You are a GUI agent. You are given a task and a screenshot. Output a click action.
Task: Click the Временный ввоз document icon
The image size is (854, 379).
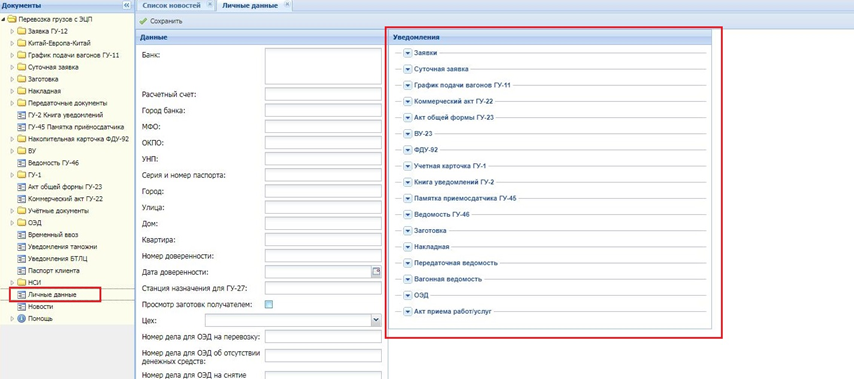coord(22,235)
